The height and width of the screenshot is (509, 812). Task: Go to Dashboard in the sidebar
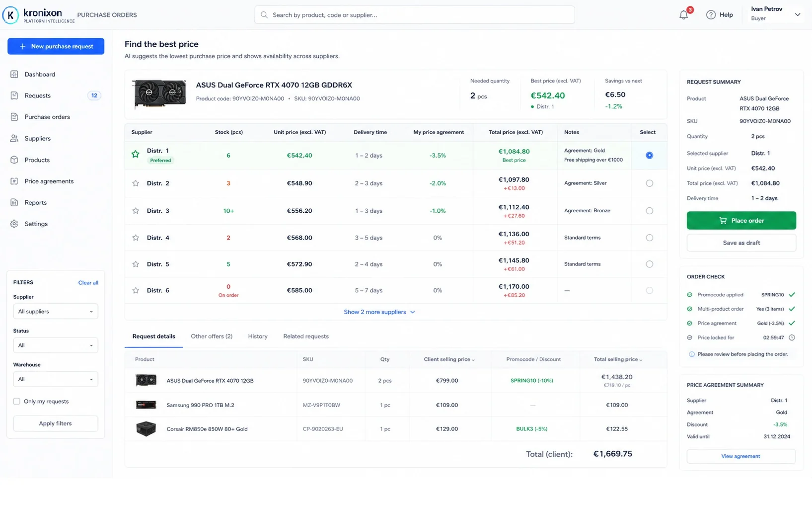[40, 75]
